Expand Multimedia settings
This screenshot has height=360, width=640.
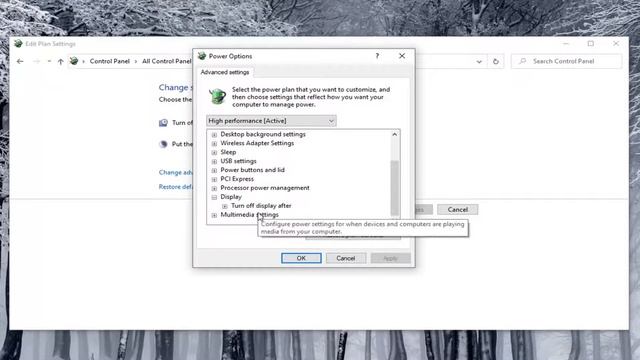pyautogui.click(x=214, y=215)
